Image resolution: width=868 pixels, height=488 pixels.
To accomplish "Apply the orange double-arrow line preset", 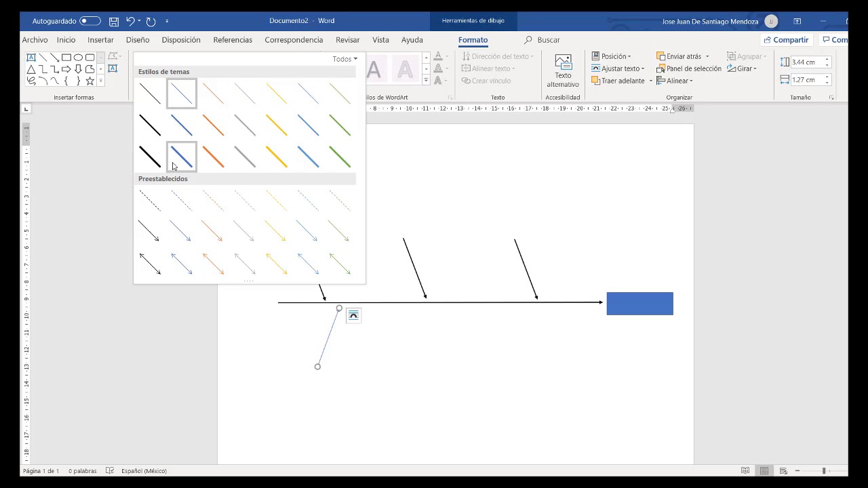I will pyautogui.click(x=213, y=264).
